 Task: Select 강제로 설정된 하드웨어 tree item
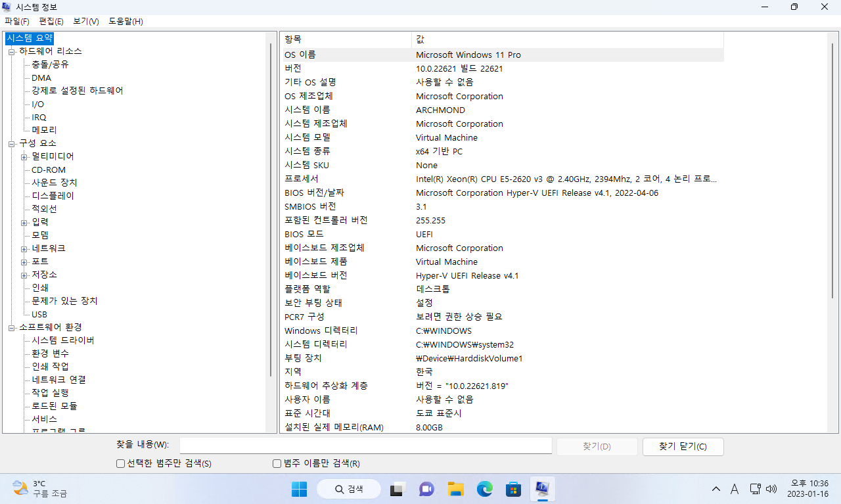coord(78,91)
